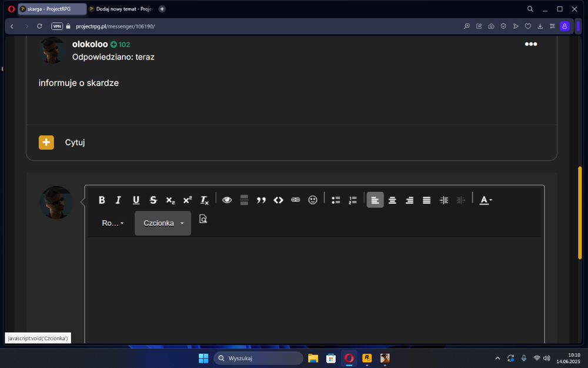Add page to bookmarks heart icon
Screen dimensions: 588x368
(528, 26)
